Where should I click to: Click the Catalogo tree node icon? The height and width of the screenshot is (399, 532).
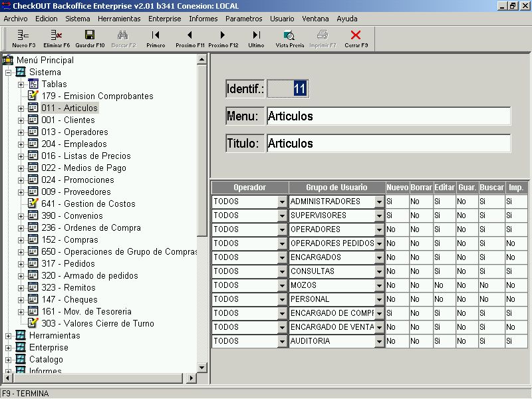tap(21, 359)
